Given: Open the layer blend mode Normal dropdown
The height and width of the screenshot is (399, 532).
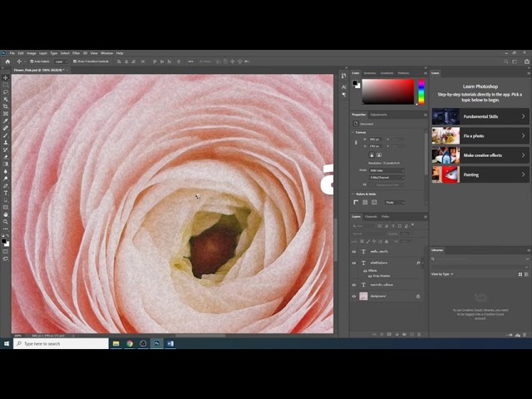Looking at the screenshot, I should click(368, 234).
